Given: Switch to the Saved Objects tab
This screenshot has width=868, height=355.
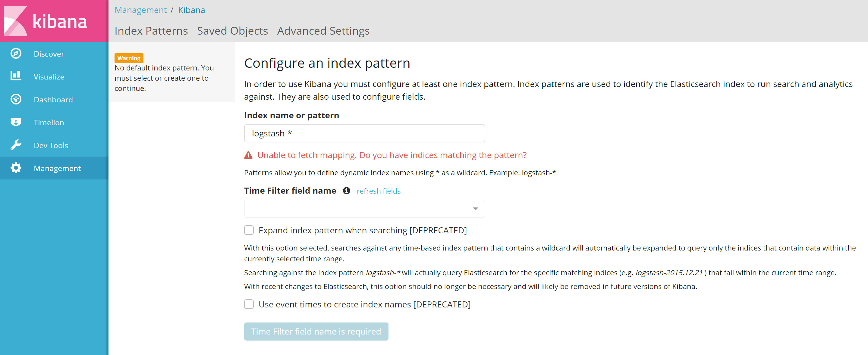Looking at the screenshot, I should pyautogui.click(x=232, y=31).
